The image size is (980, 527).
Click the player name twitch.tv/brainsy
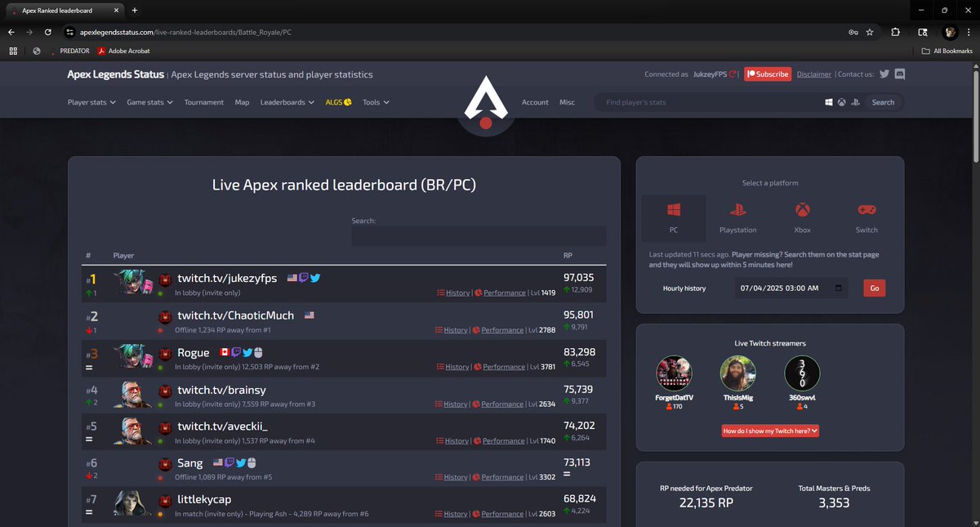pos(221,390)
